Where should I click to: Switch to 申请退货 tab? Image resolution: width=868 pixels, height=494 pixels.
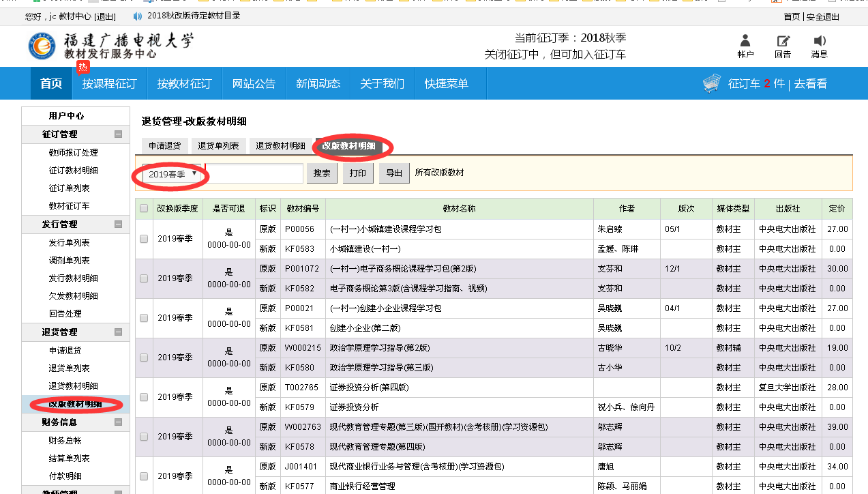[x=164, y=146]
